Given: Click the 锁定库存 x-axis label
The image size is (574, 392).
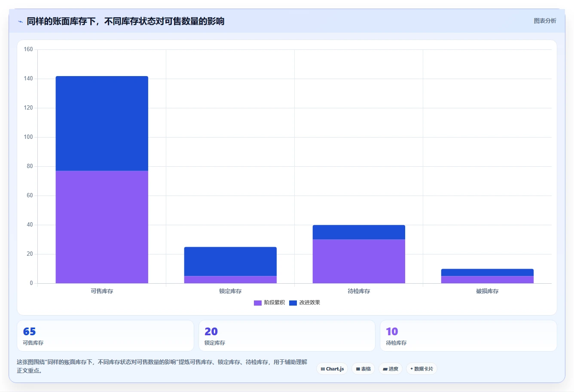Looking at the screenshot, I should [x=230, y=291].
